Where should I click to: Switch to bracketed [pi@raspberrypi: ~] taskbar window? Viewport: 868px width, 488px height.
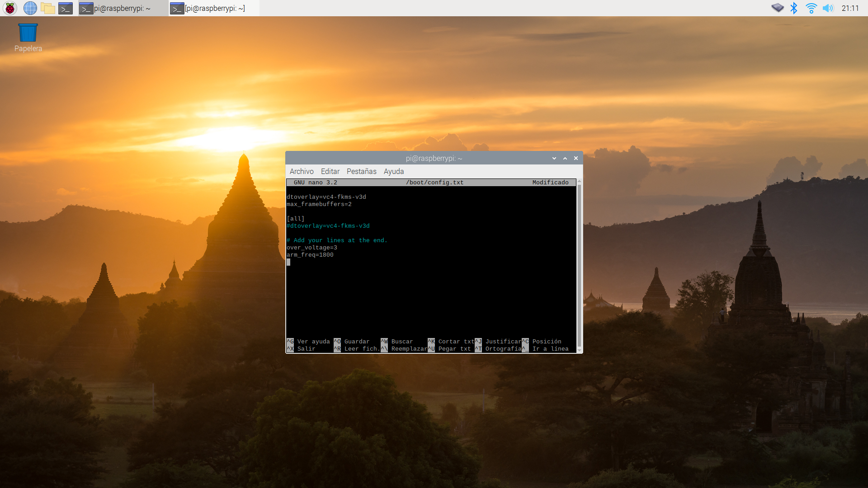tap(214, 8)
